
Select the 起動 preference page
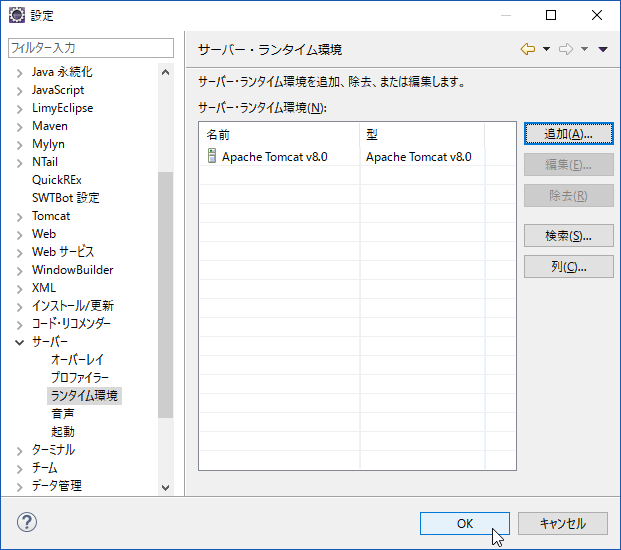point(63,432)
